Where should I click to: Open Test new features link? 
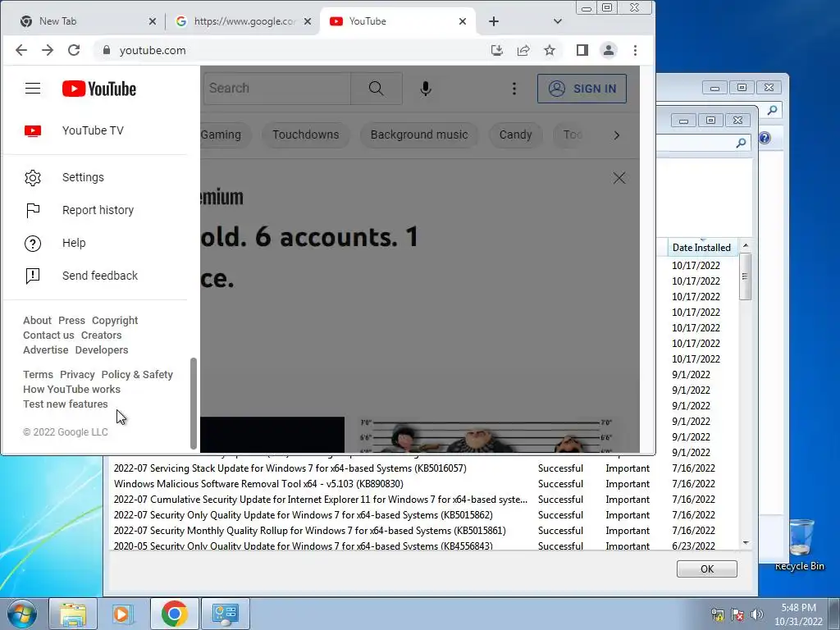point(66,404)
